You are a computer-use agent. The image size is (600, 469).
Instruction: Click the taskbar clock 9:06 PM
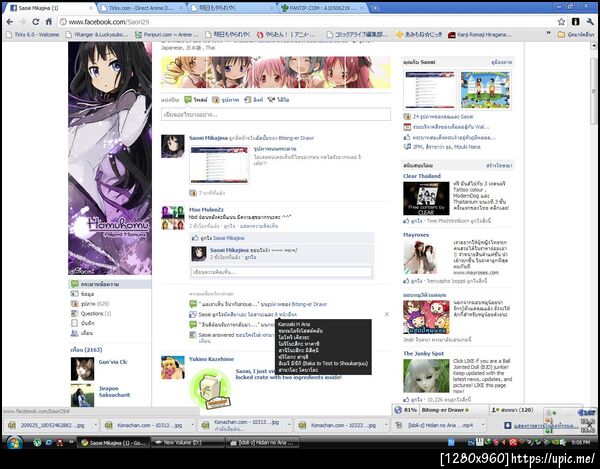pyautogui.click(x=580, y=443)
